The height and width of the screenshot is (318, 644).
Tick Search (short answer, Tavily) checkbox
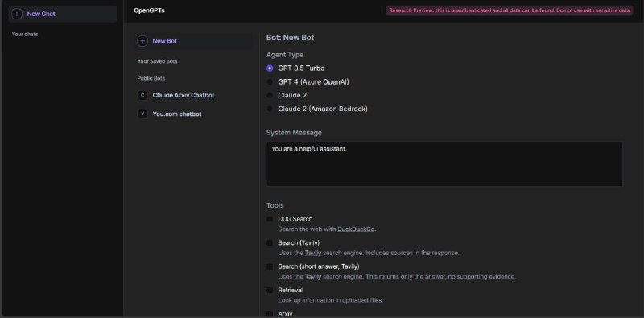pos(270,266)
